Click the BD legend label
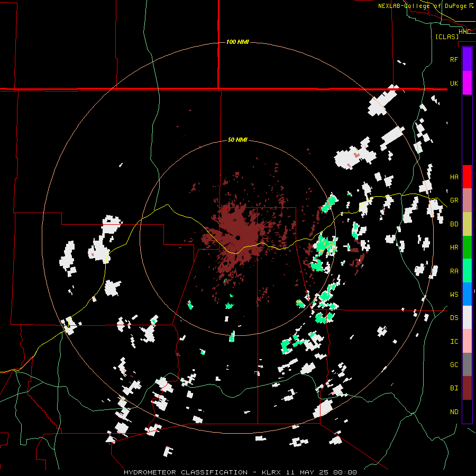Image resolution: width=476 pixels, height=476 pixels. pyautogui.click(x=454, y=224)
